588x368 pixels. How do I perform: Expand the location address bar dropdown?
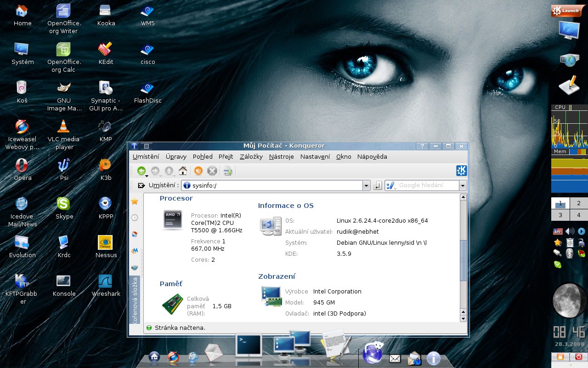coord(366,185)
